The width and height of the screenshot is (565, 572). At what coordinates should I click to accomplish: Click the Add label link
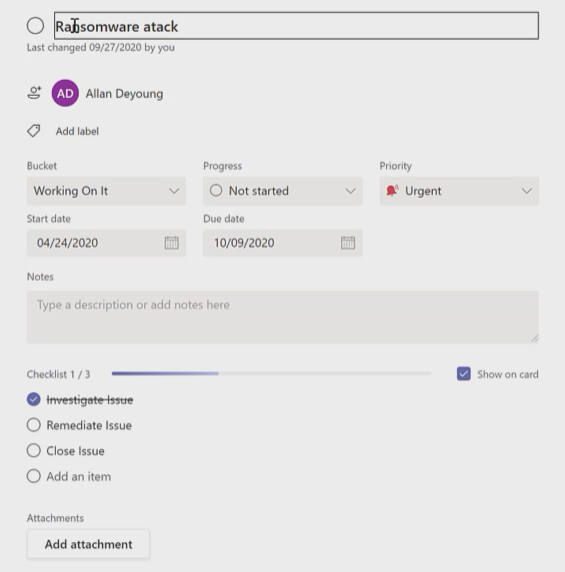tap(77, 131)
